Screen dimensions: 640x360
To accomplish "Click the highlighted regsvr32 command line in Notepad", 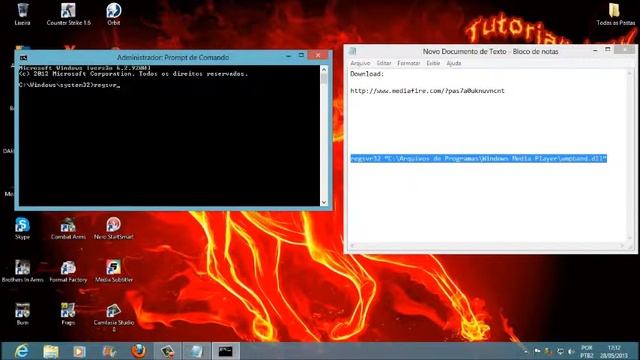I will (x=478, y=158).
